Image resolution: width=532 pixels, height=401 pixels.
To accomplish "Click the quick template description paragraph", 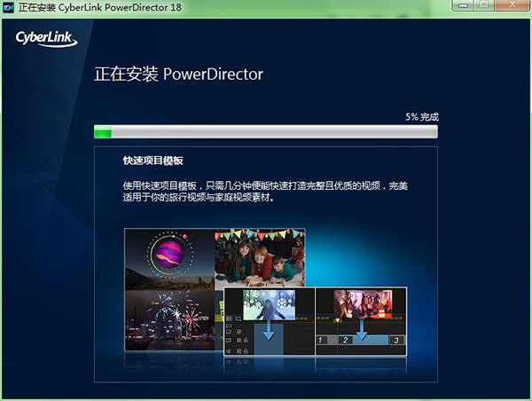I will click(x=265, y=192).
